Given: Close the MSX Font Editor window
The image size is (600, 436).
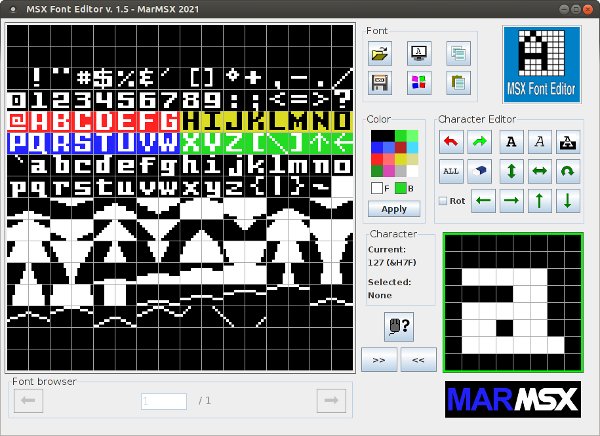Looking at the screenshot, I should point(588,9).
